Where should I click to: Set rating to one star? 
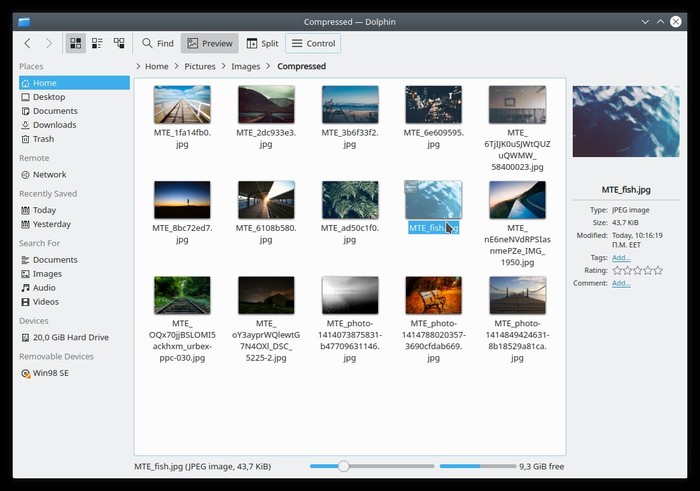(617, 270)
